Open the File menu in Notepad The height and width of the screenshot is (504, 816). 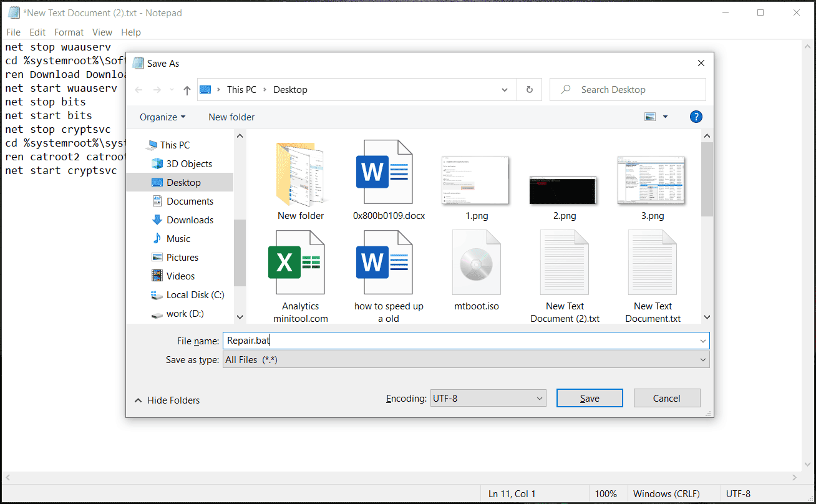coord(13,32)
